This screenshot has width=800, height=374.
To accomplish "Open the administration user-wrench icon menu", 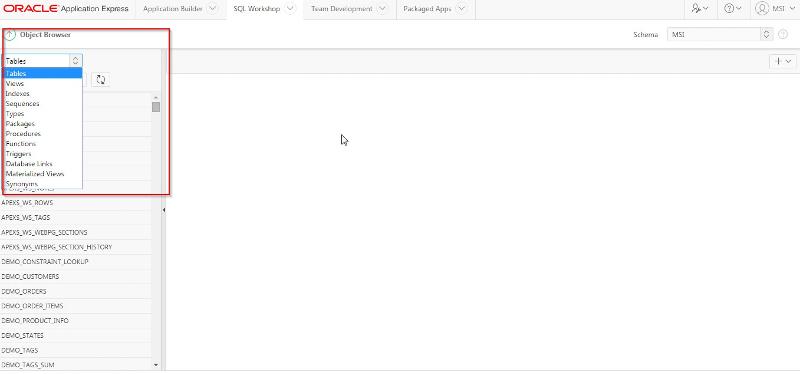I will click(699, 9).
